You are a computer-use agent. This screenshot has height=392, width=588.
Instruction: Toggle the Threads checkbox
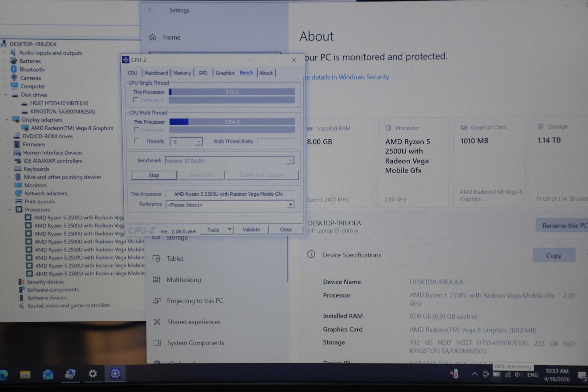[137, 141]
